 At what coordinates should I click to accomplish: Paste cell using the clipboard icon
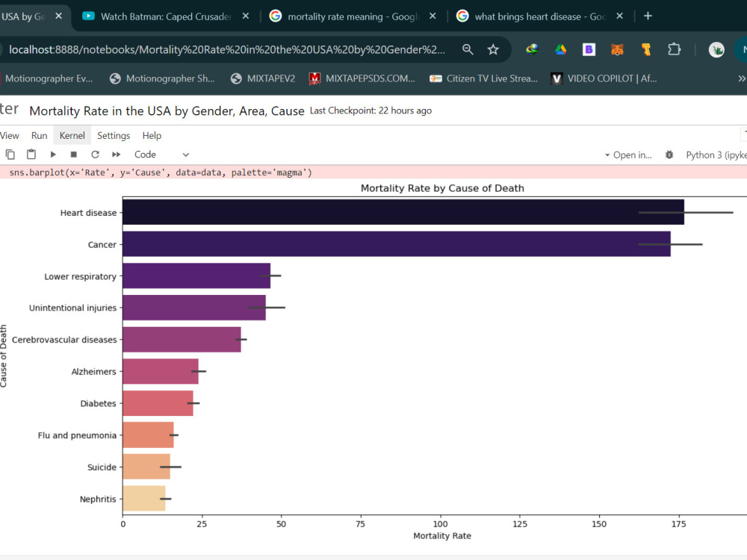[x=31, y=155]
